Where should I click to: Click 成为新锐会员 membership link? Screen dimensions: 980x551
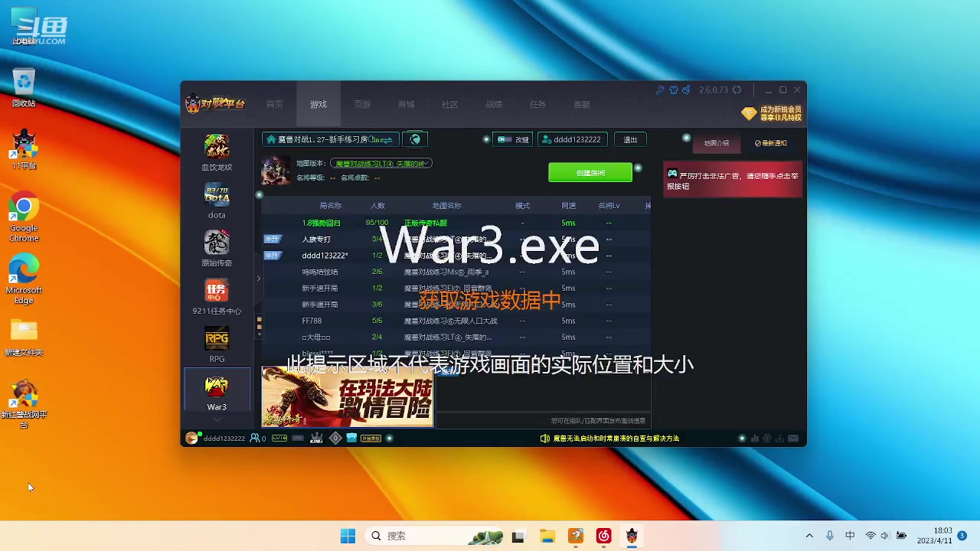point(772,113)
